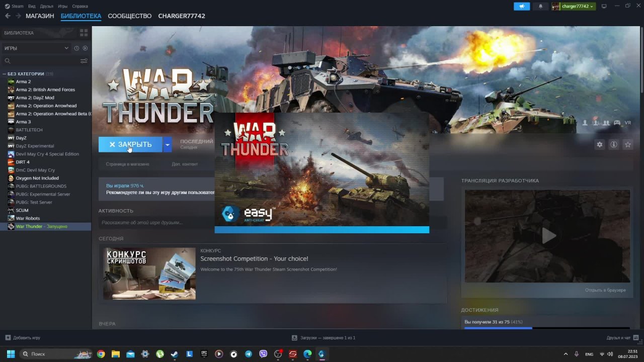Open Epic Games Launcher in taskbar
The height and width of the screenshot is (362, 644).
[x=204, y=354]
